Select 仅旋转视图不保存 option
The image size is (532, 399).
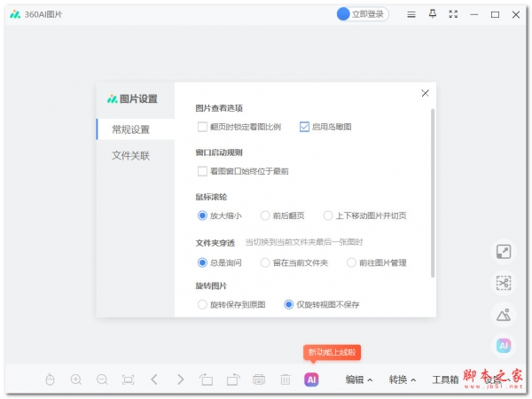[x=289, y=304]
